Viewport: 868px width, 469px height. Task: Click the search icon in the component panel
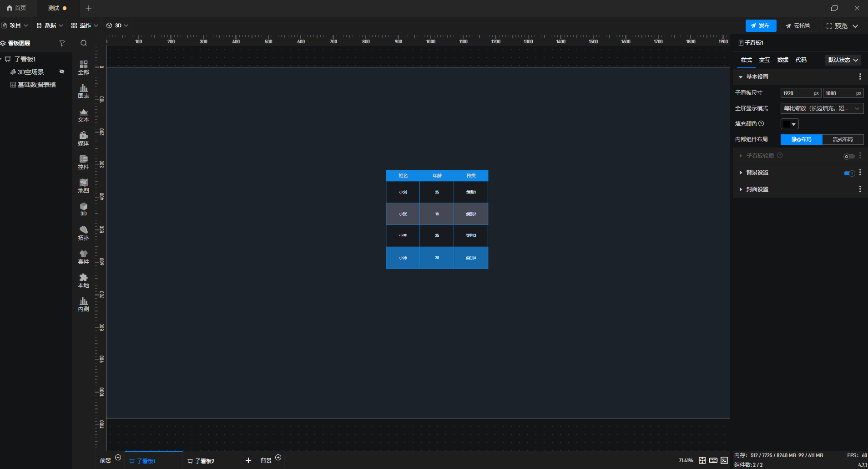coord(84,43)
